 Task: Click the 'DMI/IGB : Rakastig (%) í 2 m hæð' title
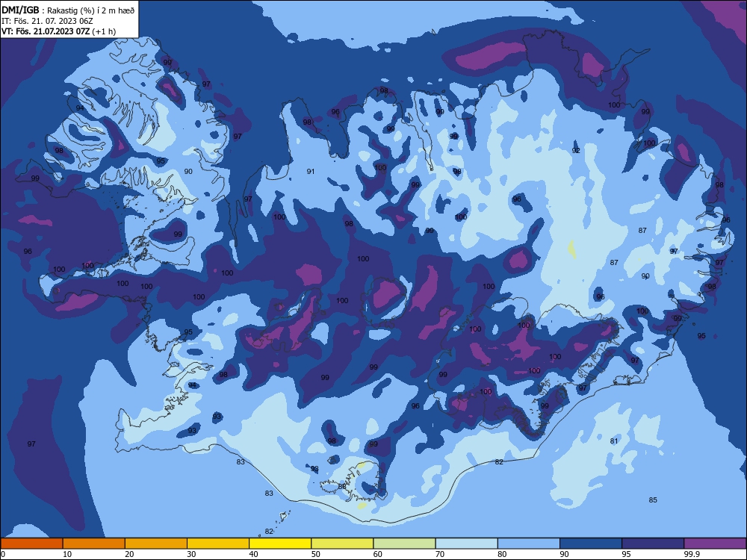68,10
